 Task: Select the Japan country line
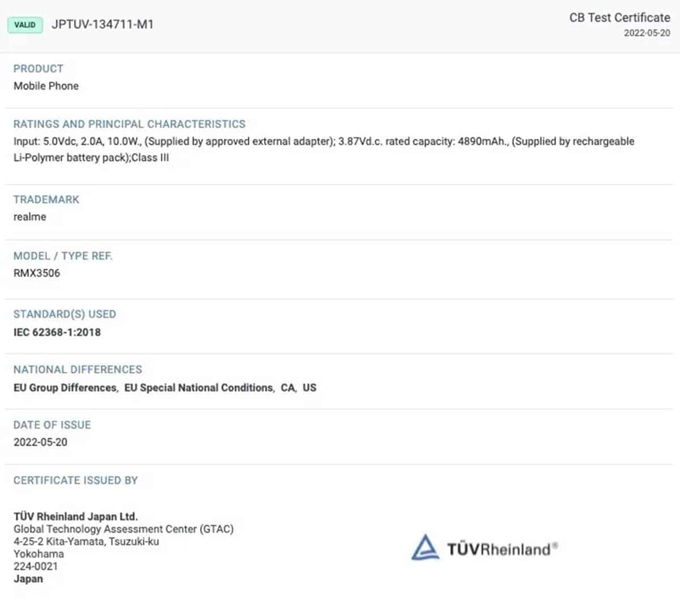[28, 579]
